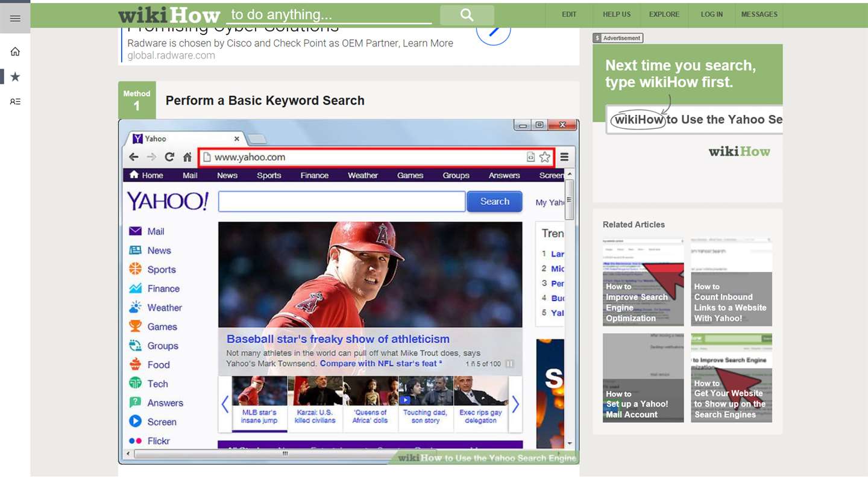
Task: Click the Yahoo search input box
Action: 342,202
